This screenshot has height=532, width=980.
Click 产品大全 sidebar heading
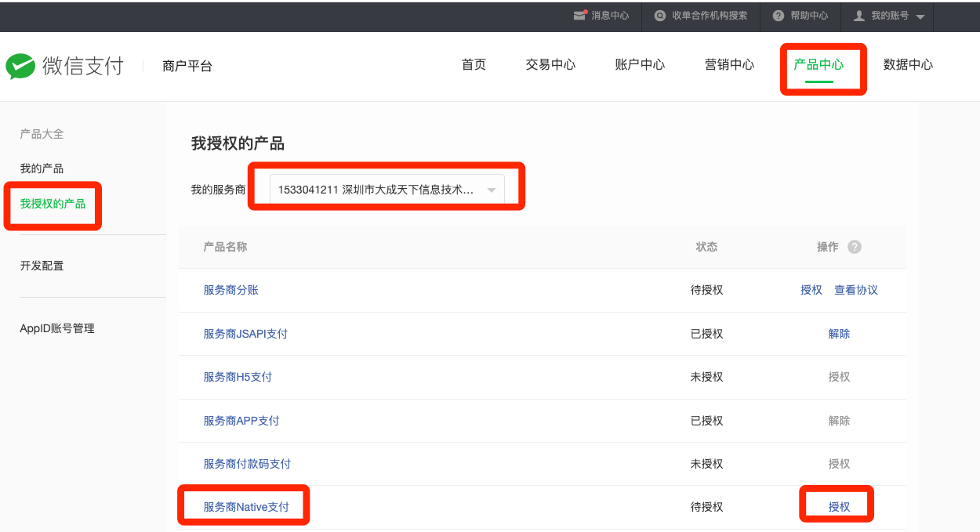(42, 134)
